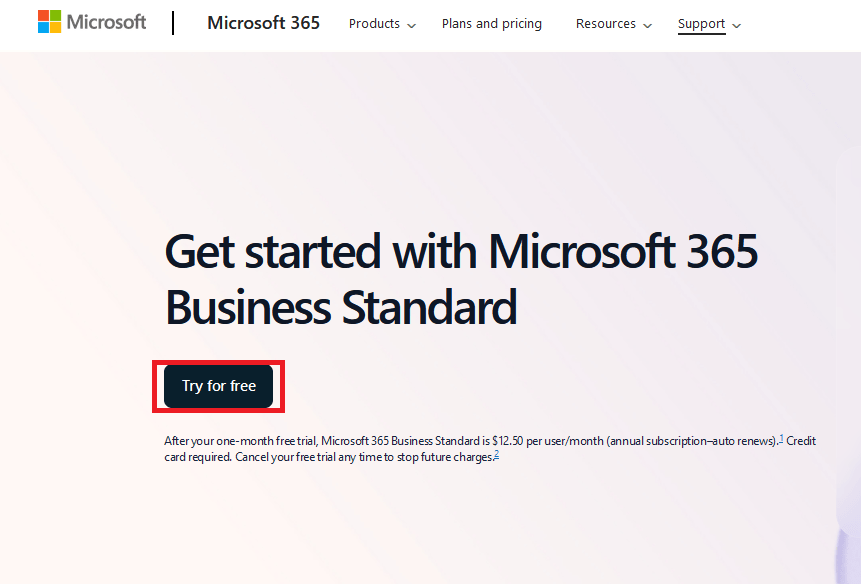Screen dimensions: 861x584
Task: Go to Microsoft 365 home link
Action: (264, 23)
